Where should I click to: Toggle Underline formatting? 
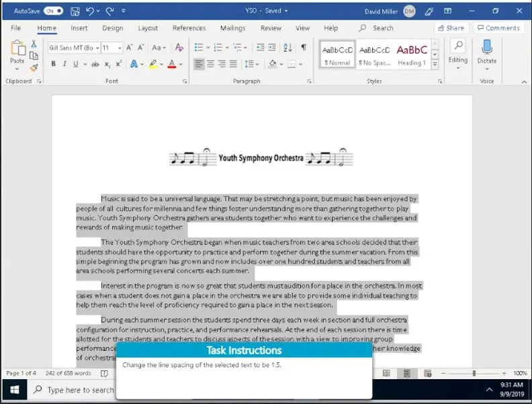coord(76,64)
